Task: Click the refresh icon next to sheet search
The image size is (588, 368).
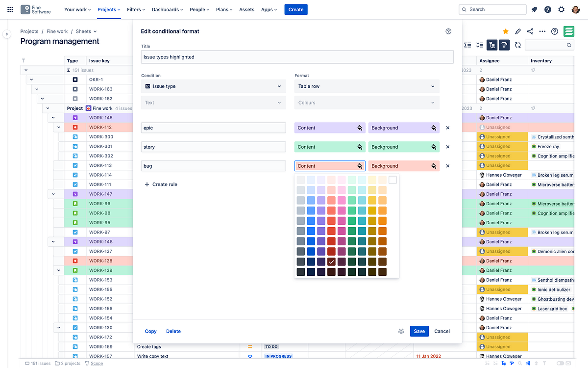Action: click(517, 45)
